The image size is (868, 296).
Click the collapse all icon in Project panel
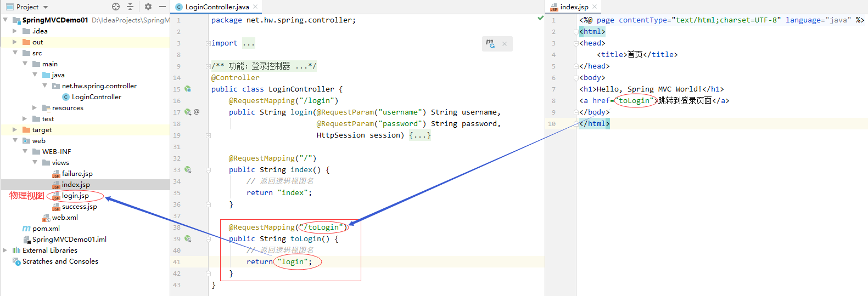click(x=130, y=7)
